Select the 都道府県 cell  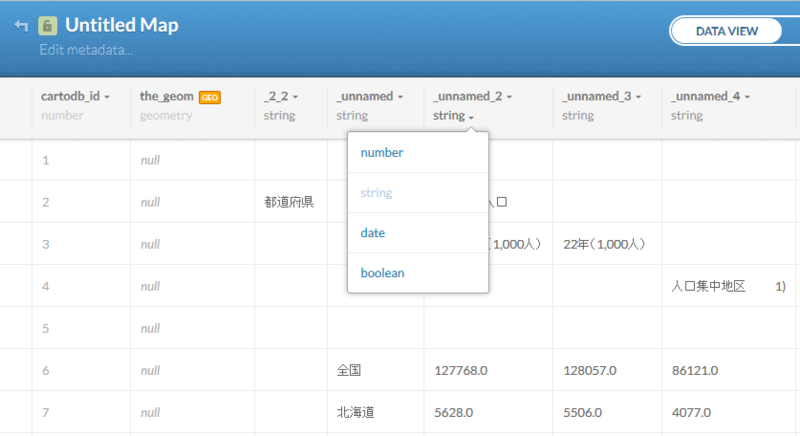click(x=289, y=202)
